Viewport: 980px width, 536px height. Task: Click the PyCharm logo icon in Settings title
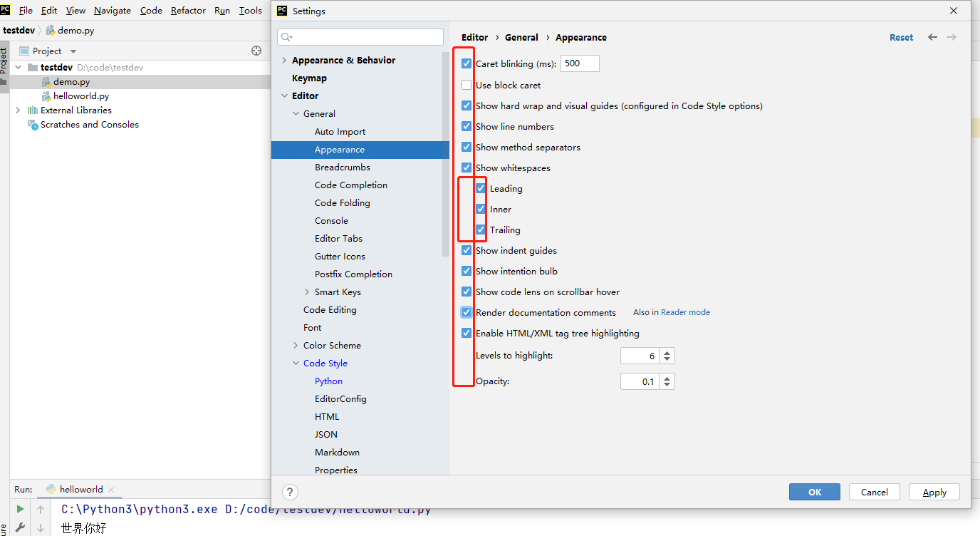282,11
